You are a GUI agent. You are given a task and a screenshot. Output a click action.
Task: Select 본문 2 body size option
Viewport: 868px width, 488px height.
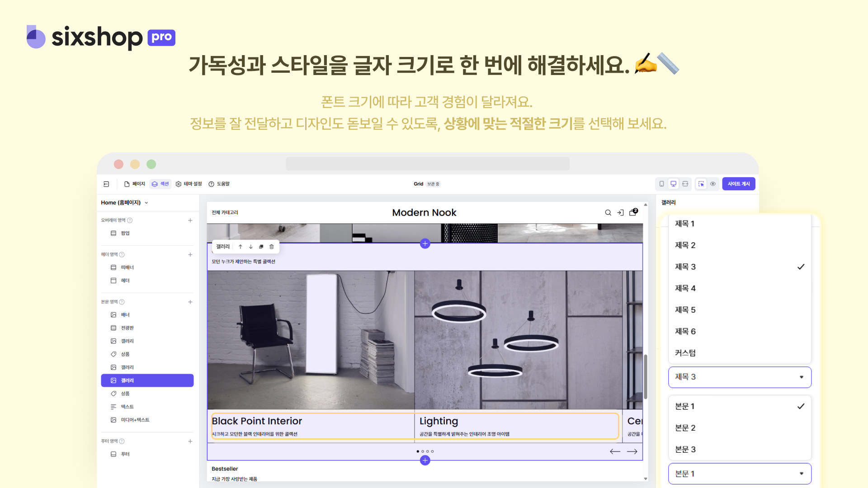(x=685, y=428)
